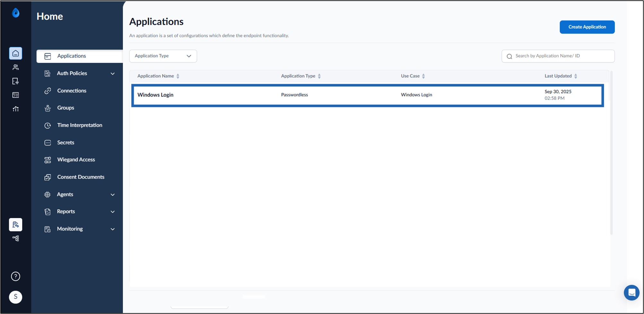Image resolution: width=644 pixels, height=314 pixels.
Task: Click the window panel icon in left rail
Action: 16,95
